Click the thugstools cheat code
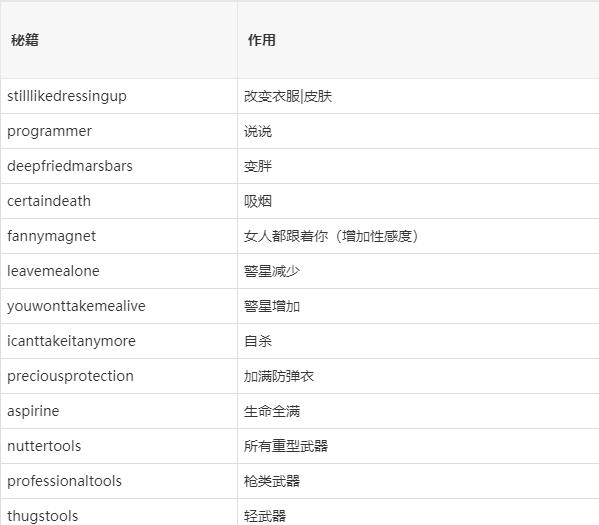This screenshot has height=525, width=599. click(43, 516)
